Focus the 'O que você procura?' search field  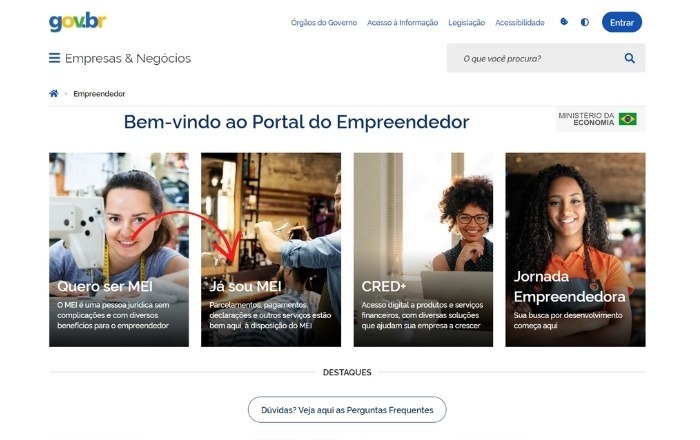pyautogui.click(x=536, y=58)
